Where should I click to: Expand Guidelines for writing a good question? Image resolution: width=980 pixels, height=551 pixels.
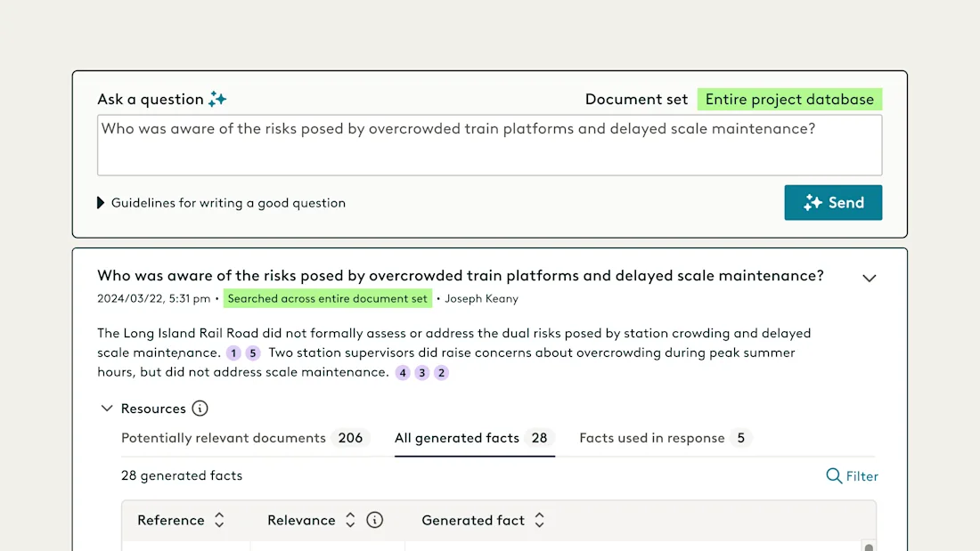click(221, 202)
